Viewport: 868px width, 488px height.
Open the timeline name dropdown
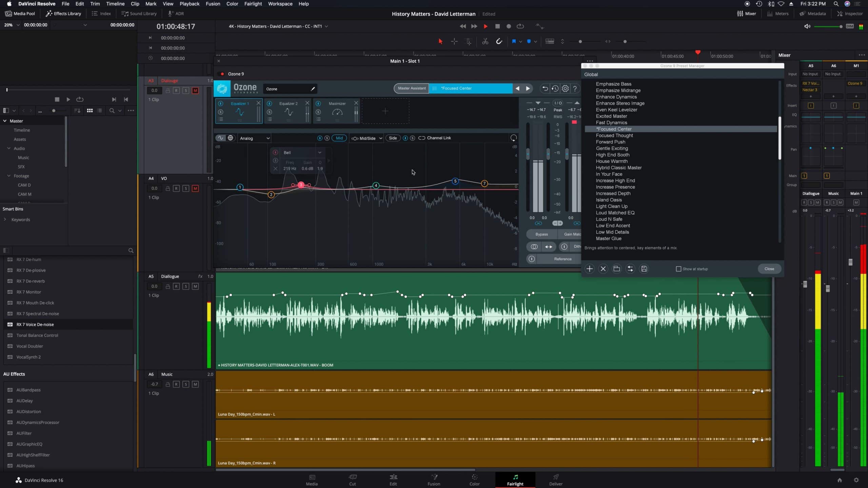[326, 26]
